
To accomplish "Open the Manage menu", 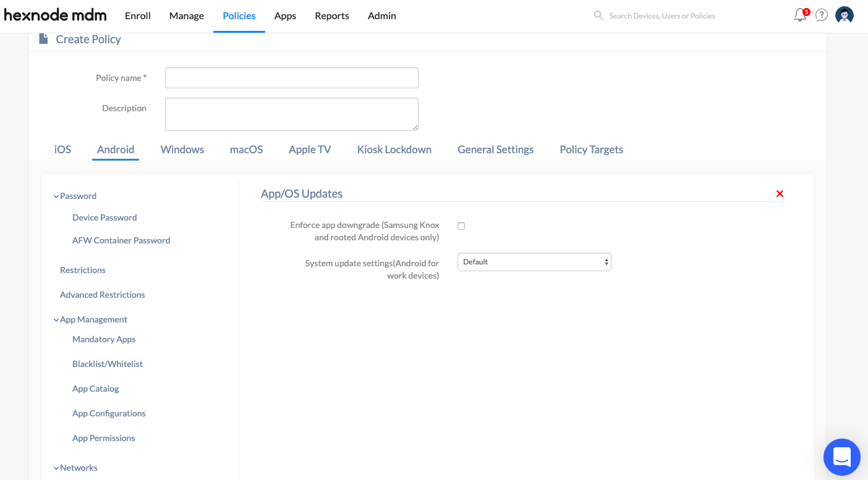I will tap(187, 15).
